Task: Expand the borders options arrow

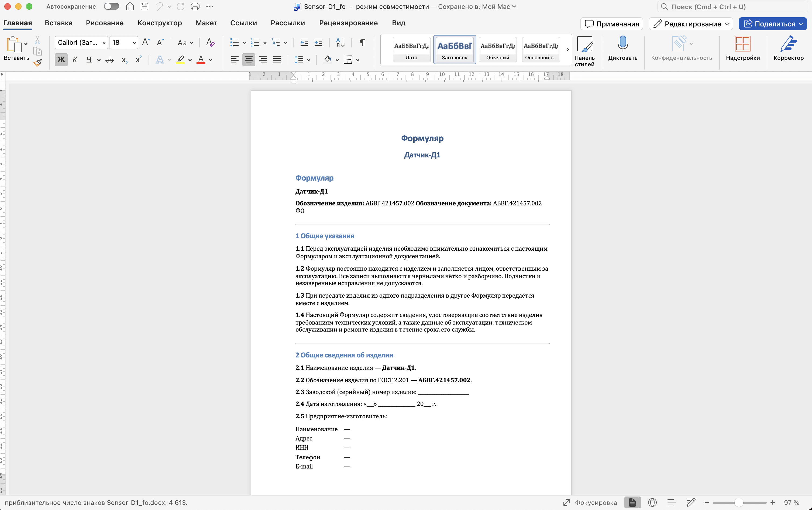Action: tap(357, 60)
